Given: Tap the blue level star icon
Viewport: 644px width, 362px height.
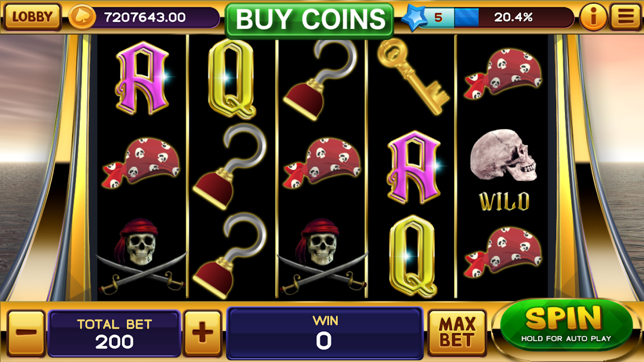Looking at the screenshot, I should 414,18.
